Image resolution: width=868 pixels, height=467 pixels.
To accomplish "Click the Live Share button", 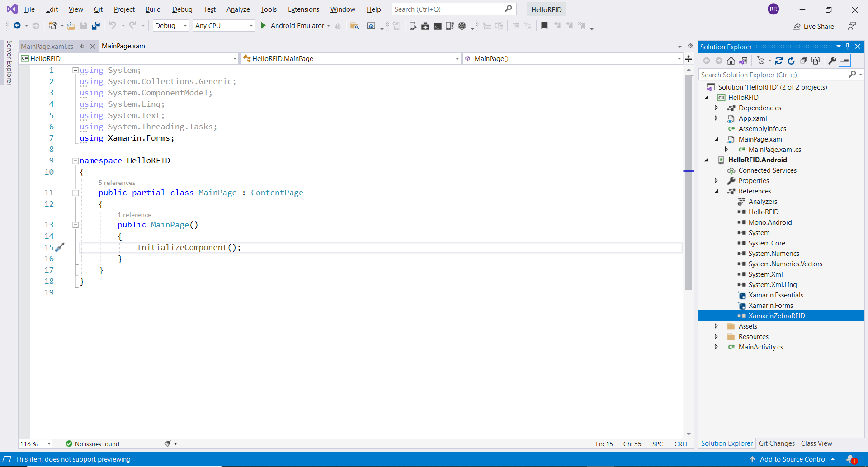I will pyautogui.click(x=813, y=27).
